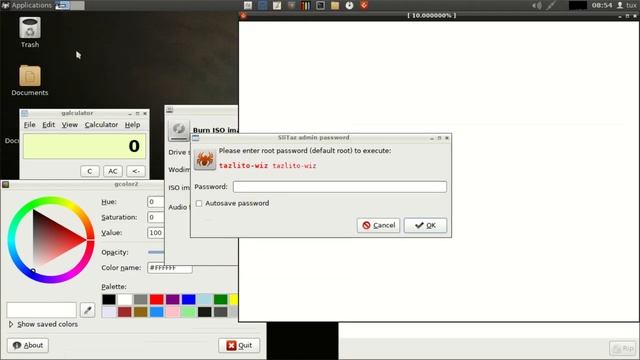Open the Documents folder desktop icon
The height and width of the screenshot is (360, 640).
coord(30,80)
